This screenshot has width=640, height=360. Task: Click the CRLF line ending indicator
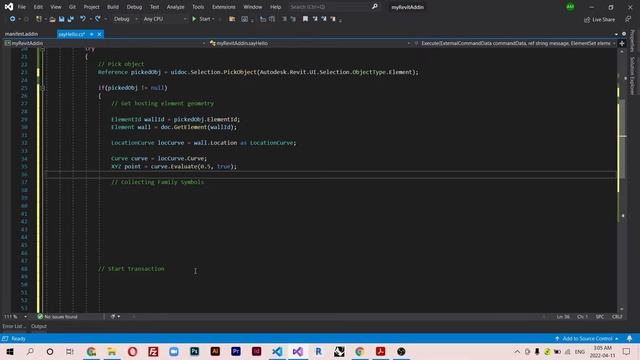click(x=617, y=316)
